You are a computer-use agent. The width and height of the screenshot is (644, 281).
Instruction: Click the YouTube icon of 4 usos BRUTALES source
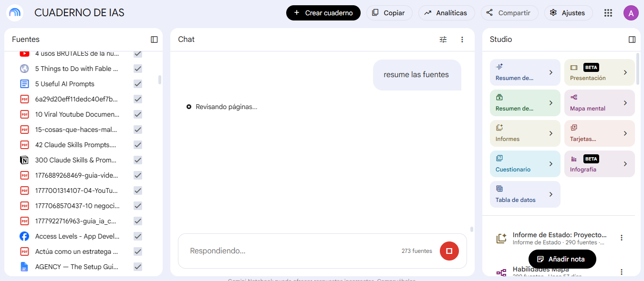(24, 53)
